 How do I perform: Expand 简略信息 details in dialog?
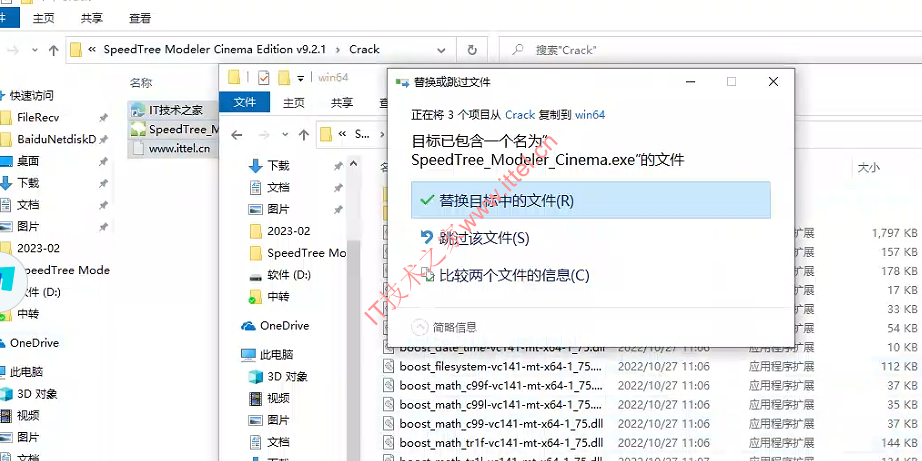[x=445, y=327]
